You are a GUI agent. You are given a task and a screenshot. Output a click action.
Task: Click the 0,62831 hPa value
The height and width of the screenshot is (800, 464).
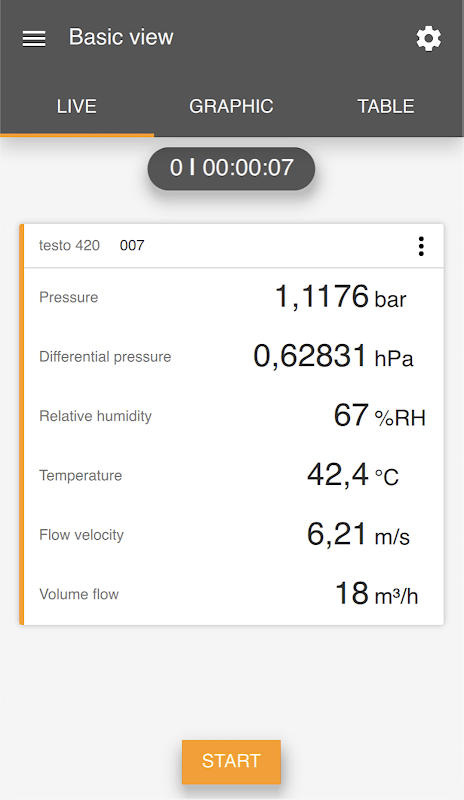(x=333, y=356)
